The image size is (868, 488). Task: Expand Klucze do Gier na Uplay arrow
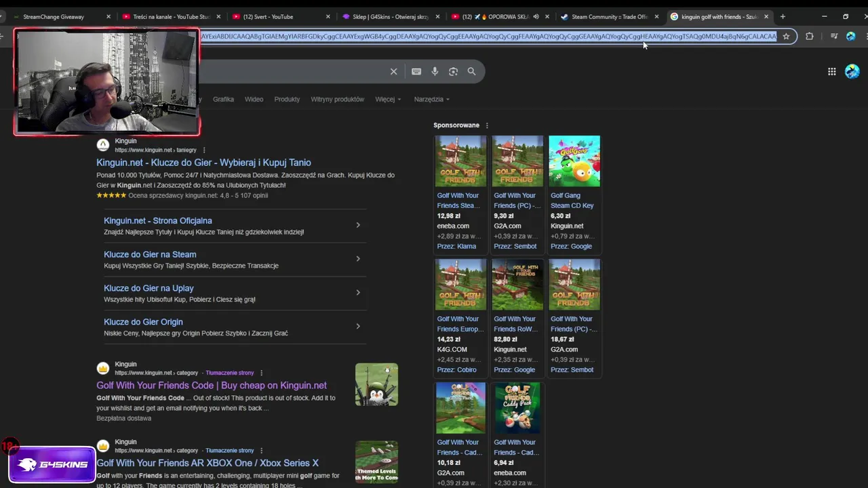click(x=358, y=293)
